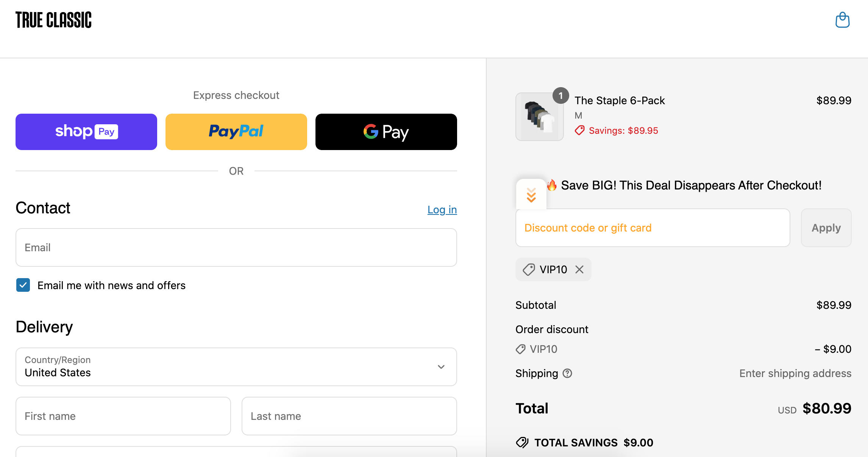Click the Shipping help question icon
The image size is (868, 457).
coord(567,373)
